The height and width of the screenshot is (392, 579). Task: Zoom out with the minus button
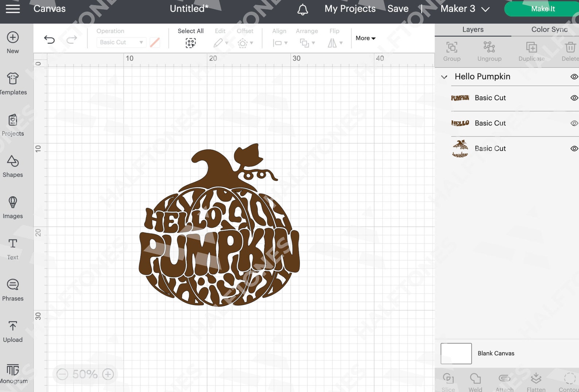point(62,374)
